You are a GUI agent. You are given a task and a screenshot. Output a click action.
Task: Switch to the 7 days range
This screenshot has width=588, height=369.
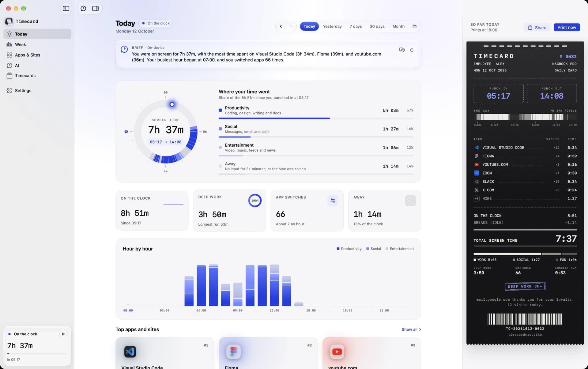click(x=356, y=26)
